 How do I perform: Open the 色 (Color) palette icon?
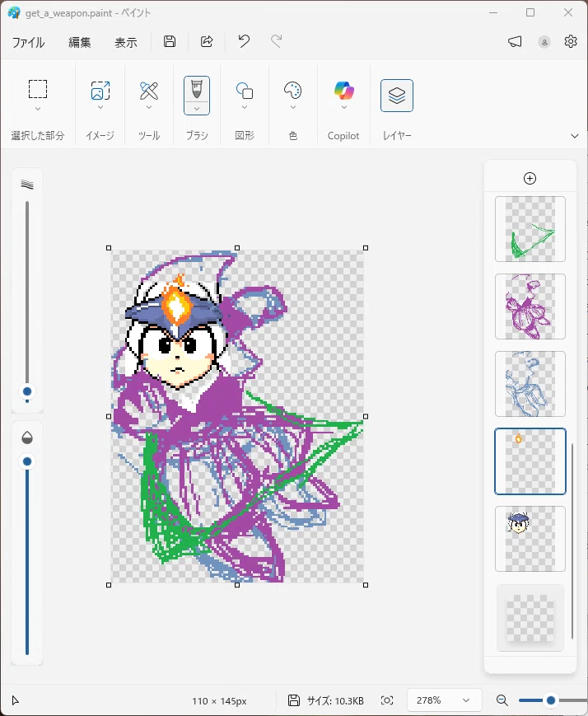pos(292,91)
